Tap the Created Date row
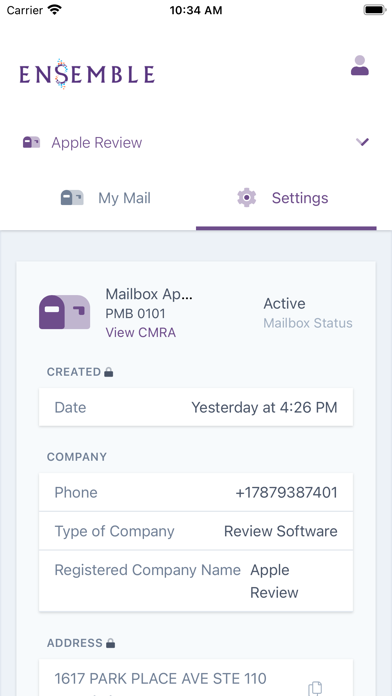Image resolution: width=392 pixels, height=696 pixels. (x=196, y=407)
